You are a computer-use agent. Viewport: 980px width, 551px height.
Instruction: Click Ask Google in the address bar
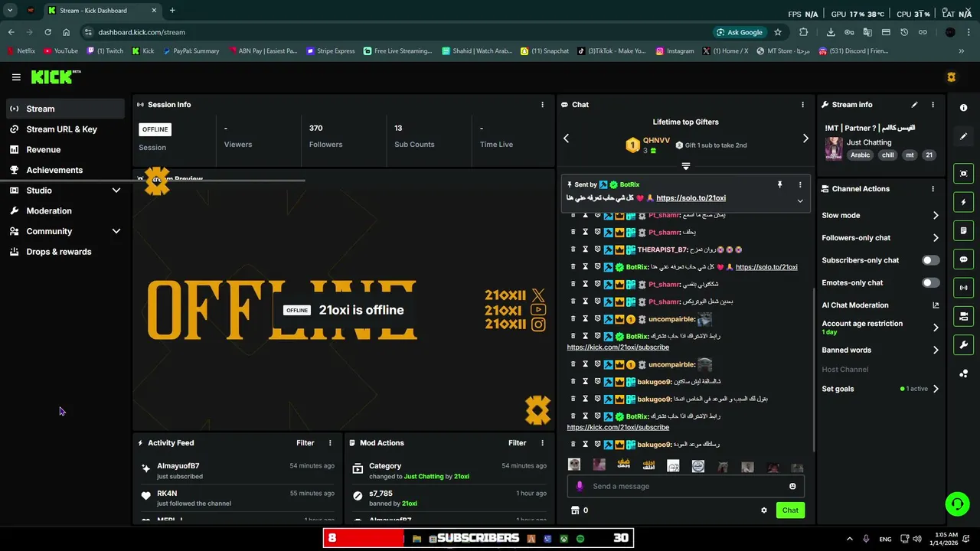pos(740,32)
